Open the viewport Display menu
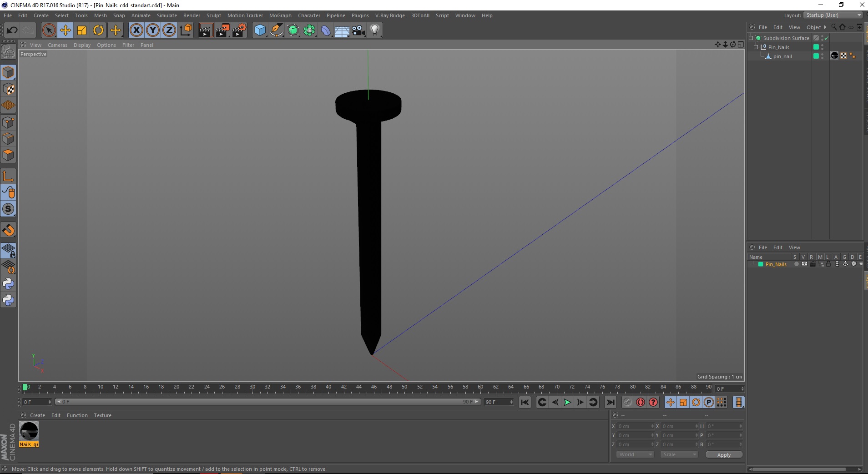This screenshot has width=868, height=474. [x=82, y=45]
